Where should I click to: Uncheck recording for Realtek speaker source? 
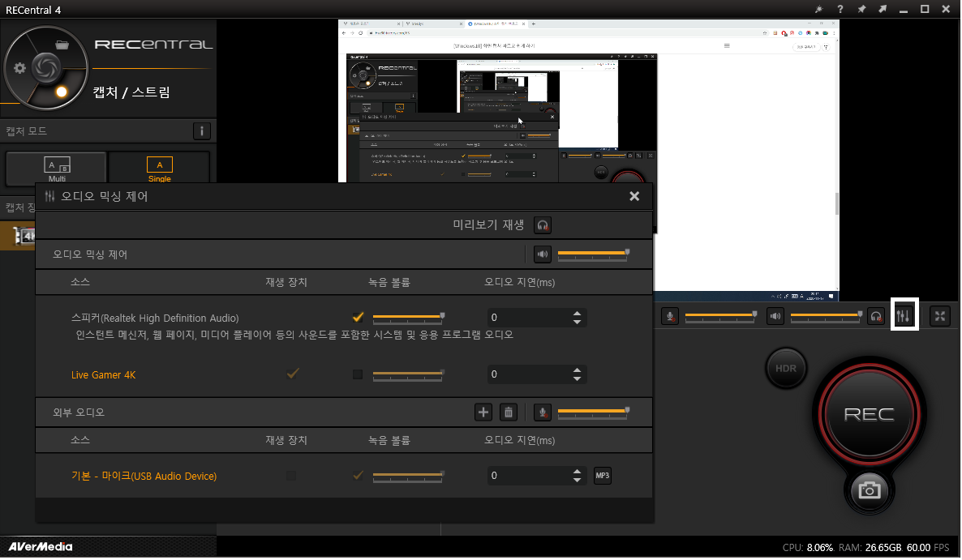[358, 317]
